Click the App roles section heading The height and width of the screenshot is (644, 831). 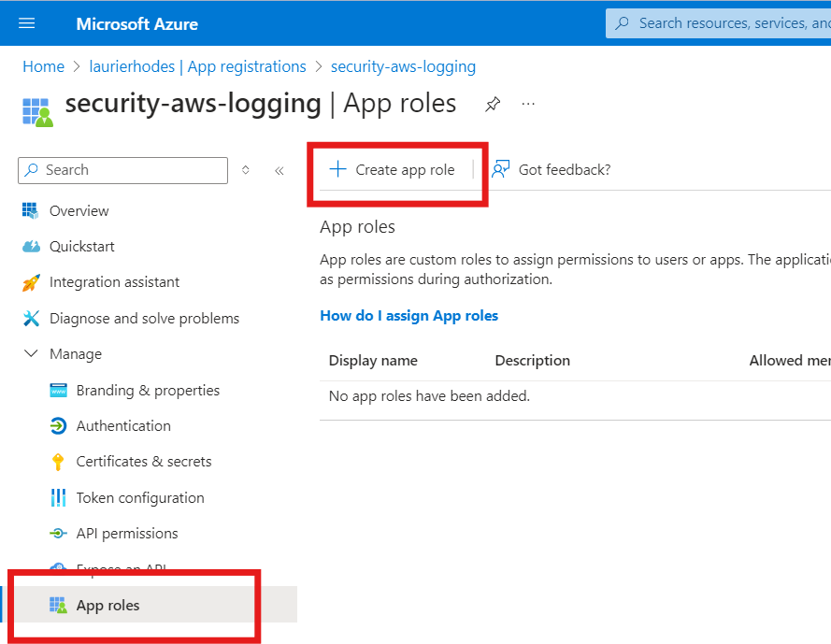point(358,227)
